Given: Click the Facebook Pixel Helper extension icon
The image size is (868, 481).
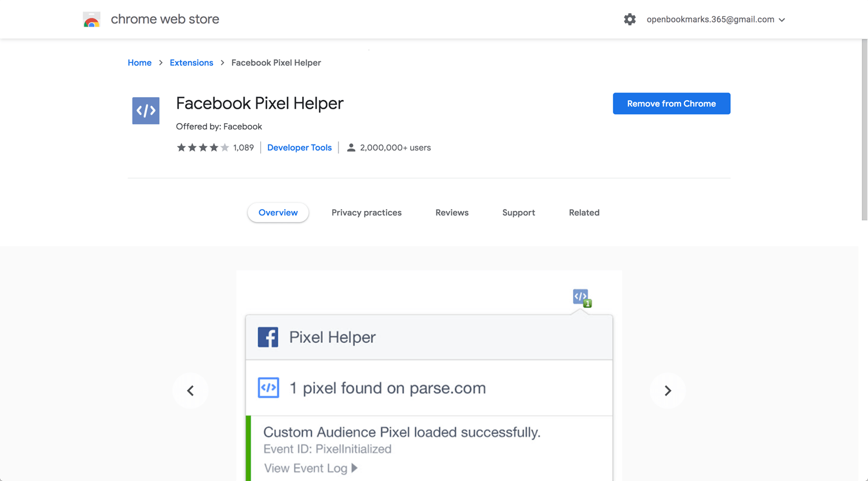Looking at the screenshot, I should click(x=146, y=110).
